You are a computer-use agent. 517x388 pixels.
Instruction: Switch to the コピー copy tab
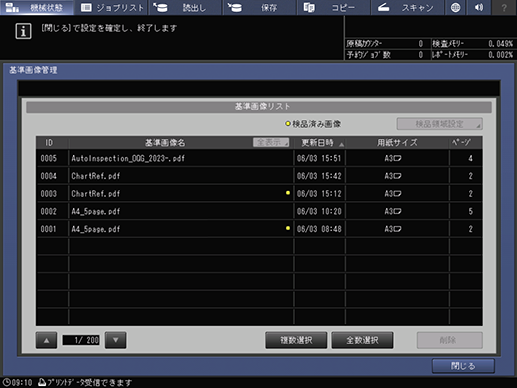point(334,7)
